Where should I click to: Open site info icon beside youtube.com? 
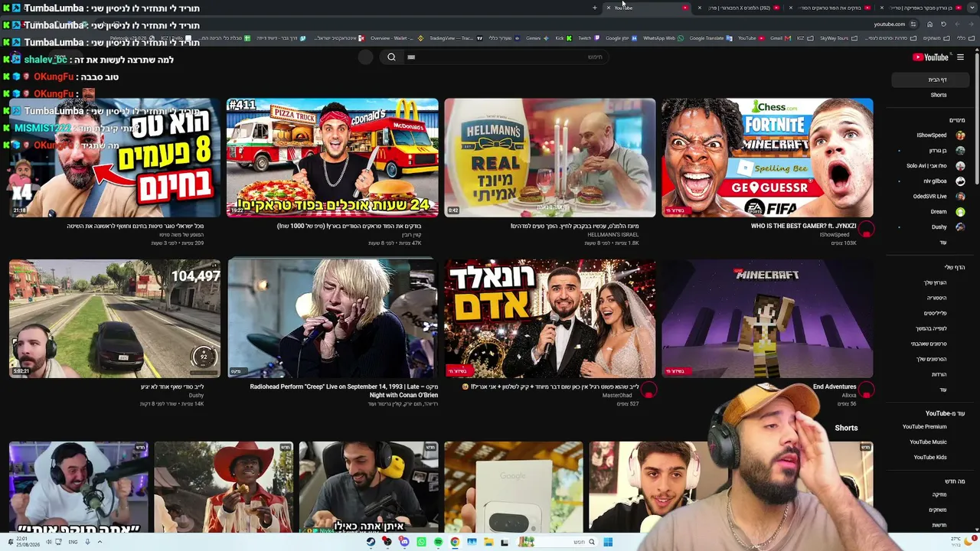point(913,24)
